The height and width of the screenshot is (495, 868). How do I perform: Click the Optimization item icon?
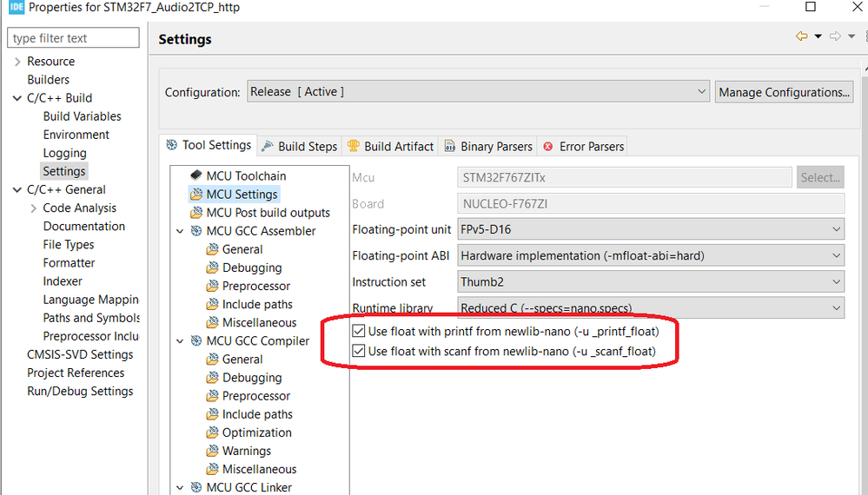(212, 432)
